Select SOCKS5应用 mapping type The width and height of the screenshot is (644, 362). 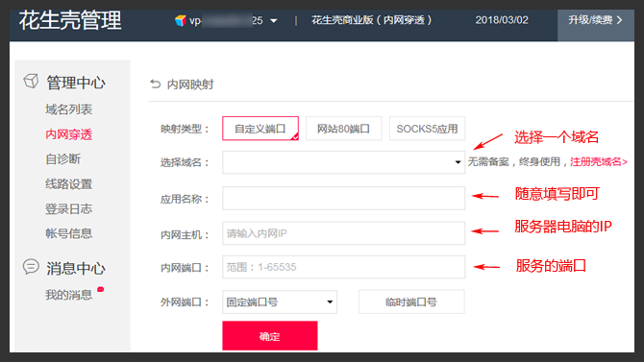[x=427, y=129]
